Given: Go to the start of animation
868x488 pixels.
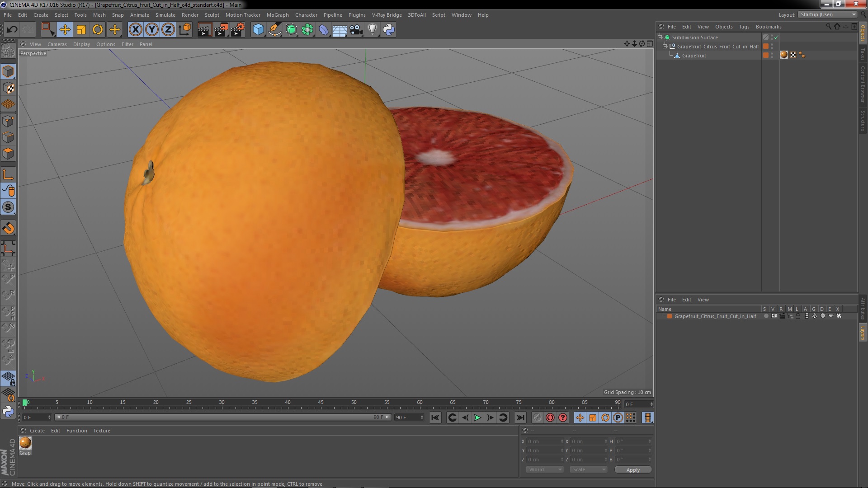Looking at the screenshot, I should point(435,418).
